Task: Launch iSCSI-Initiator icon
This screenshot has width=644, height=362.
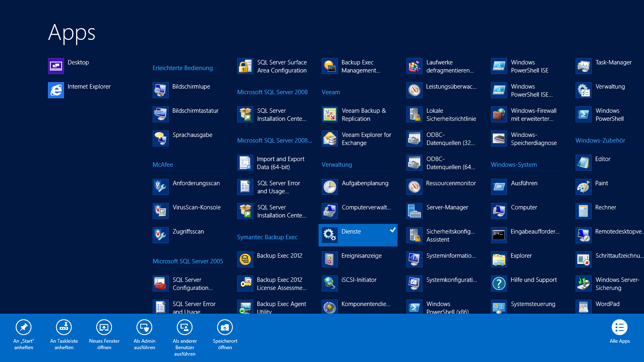Action: pyautogui.click(x=330, y=283)
